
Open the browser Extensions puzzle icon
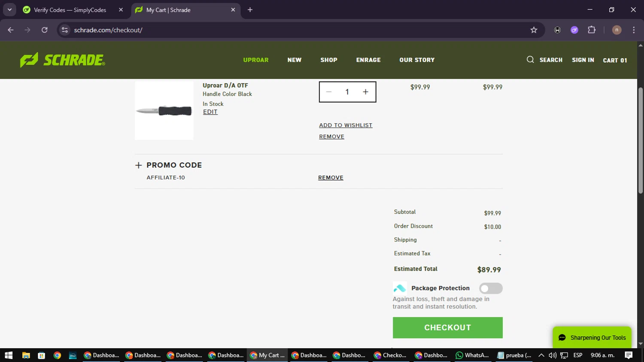(592, 30)
